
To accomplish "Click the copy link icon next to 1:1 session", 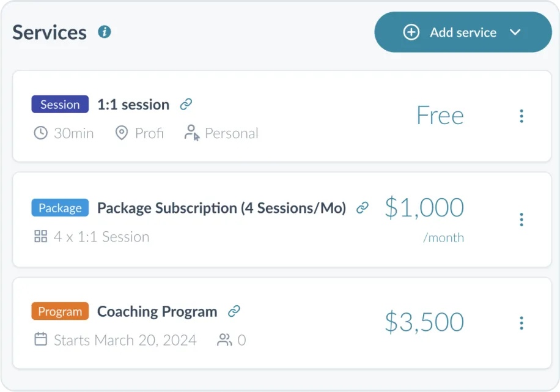I will 185,104.
